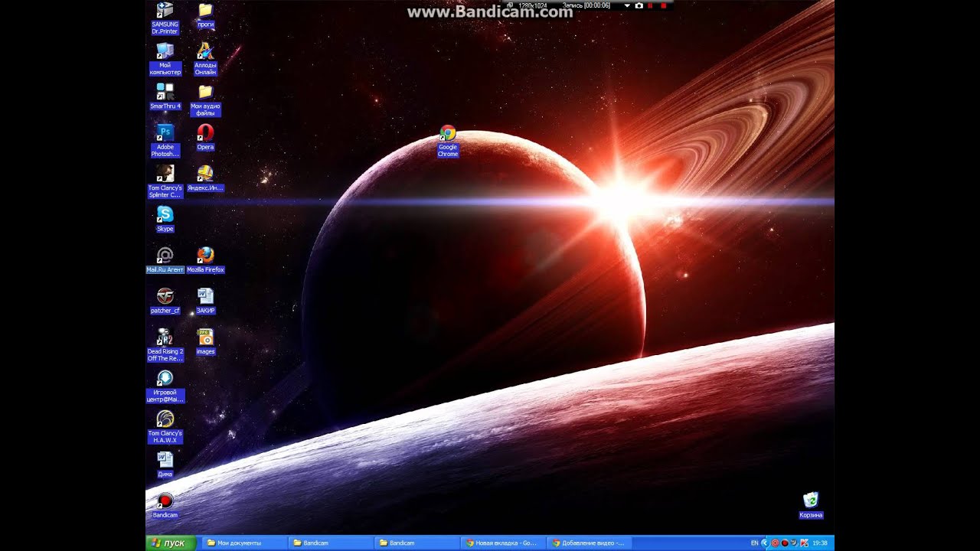
Task: Select the images archive icon
Action: pos(205,342)
